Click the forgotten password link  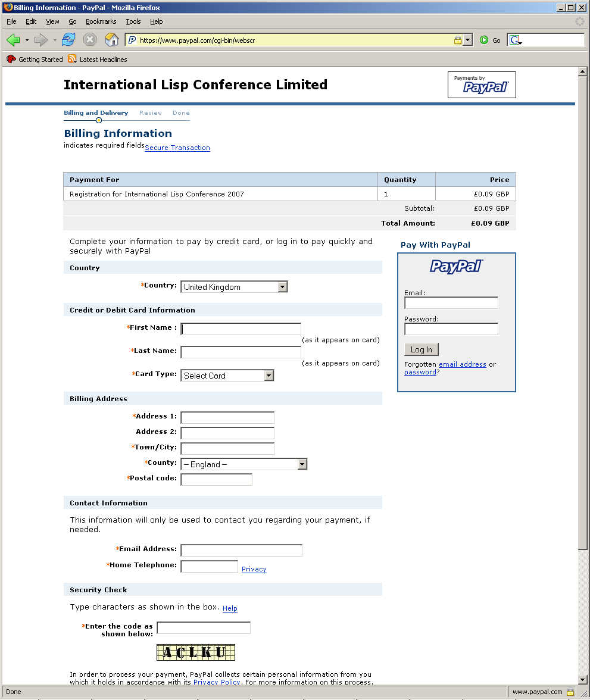(x=420, y=373)
